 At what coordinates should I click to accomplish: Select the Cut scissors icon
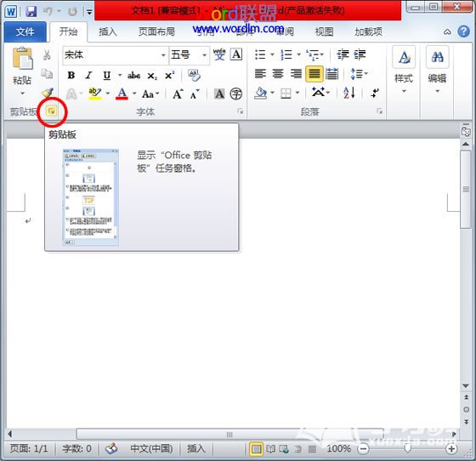click(x=47, y=55)
